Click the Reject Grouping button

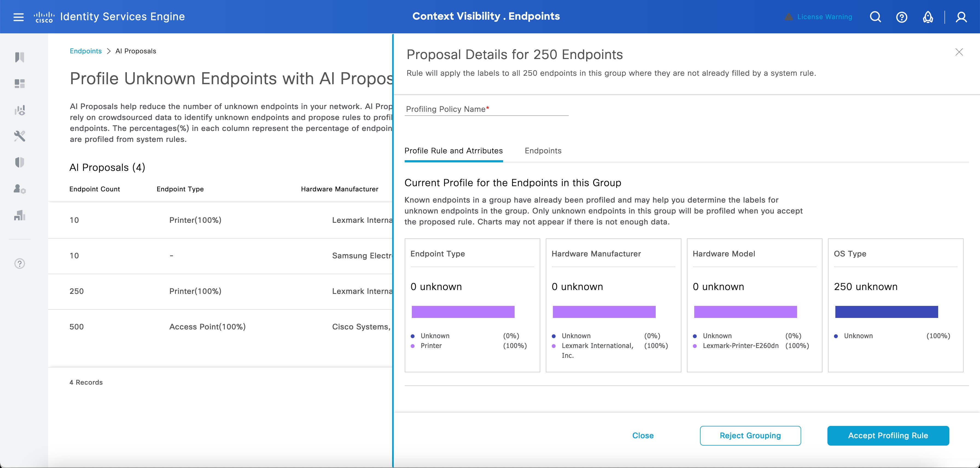pos(751,435)
